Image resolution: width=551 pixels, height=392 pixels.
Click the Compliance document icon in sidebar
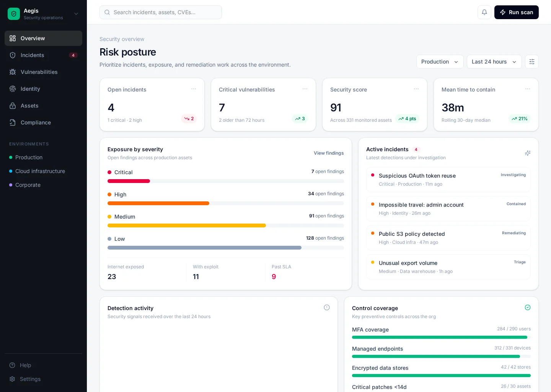click(x=13, y=122)
